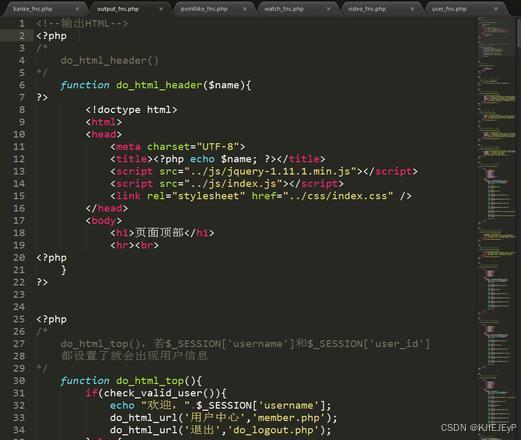Click the "do_html_header" function name on line 6
The height and width of the screenshot is (440, 521).
coord(159,85)
